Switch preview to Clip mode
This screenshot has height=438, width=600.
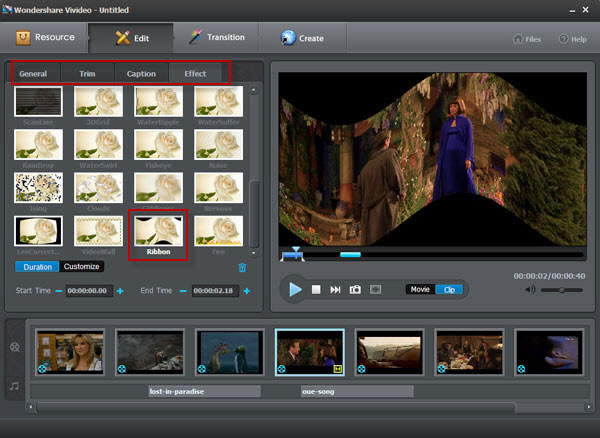(449, 290)
